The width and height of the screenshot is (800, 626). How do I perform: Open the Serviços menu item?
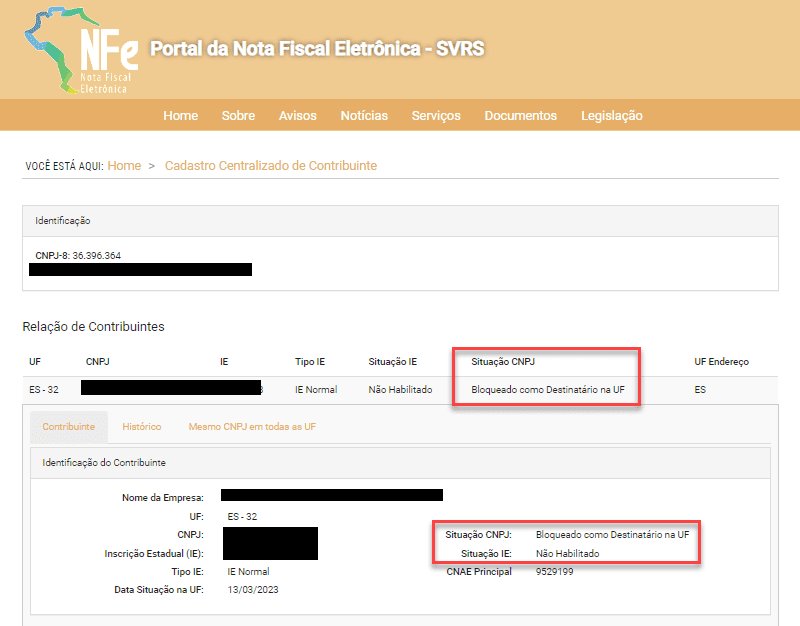pyautogui.click(x=436, y=116)
